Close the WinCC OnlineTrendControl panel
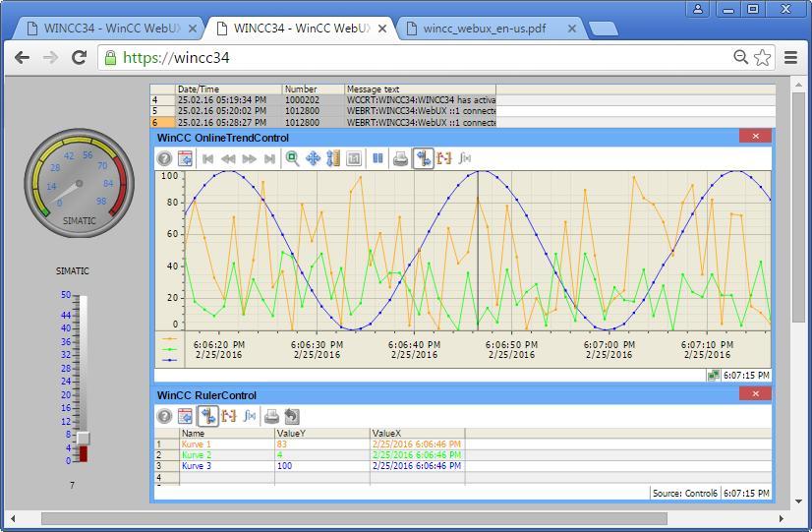This screenshot has width=812, height=532. tap(756, 137)
